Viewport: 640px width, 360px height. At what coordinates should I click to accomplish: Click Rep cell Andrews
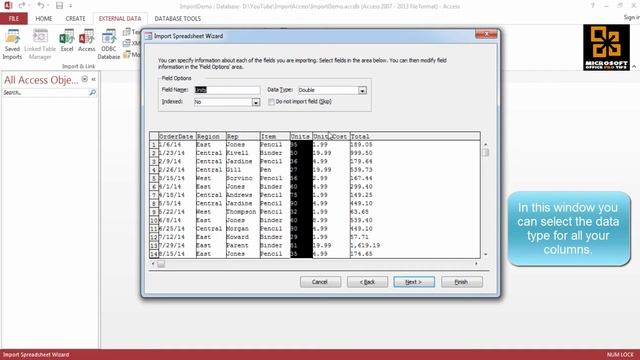240,195
